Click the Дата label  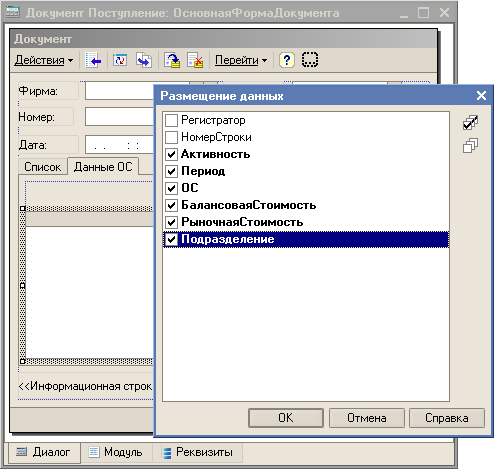pos(33,145)
